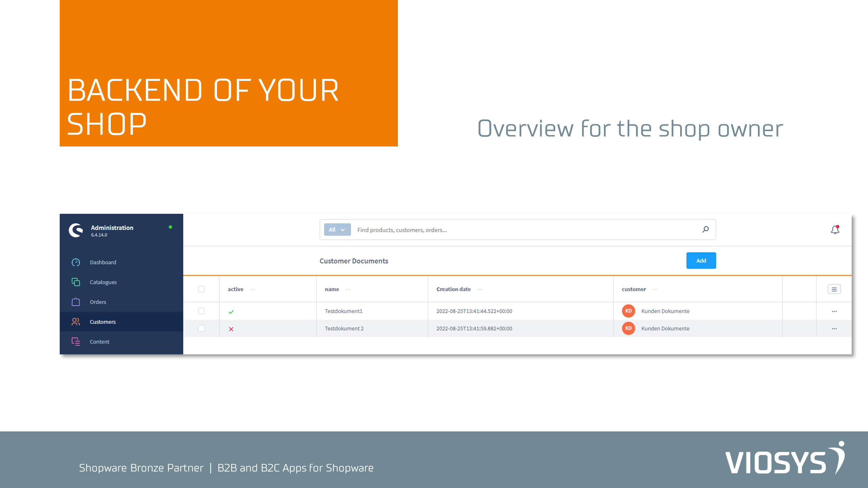
Task: Click the Catalogues navigation icon
Action: coord(76,281)
